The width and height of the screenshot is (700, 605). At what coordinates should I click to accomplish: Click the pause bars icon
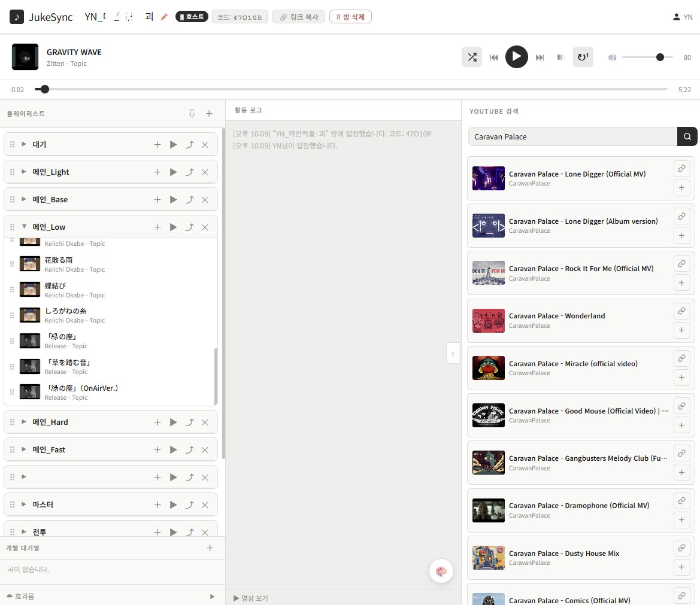point(560,57)
